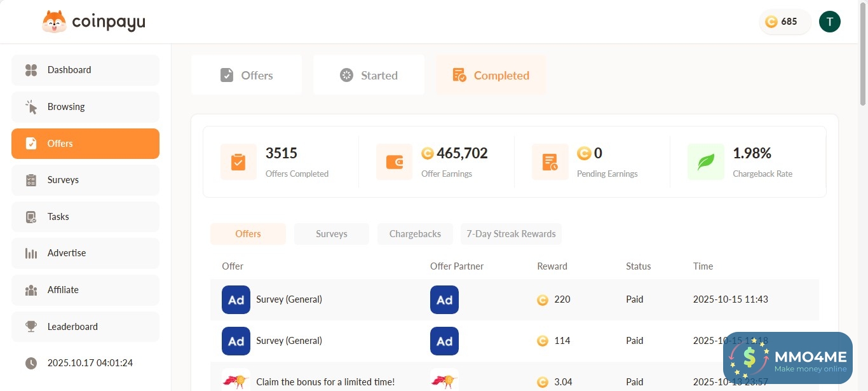Switch to the Started tab
The width and height of the screenshot is (868, 391).
(x=369, y=75)
